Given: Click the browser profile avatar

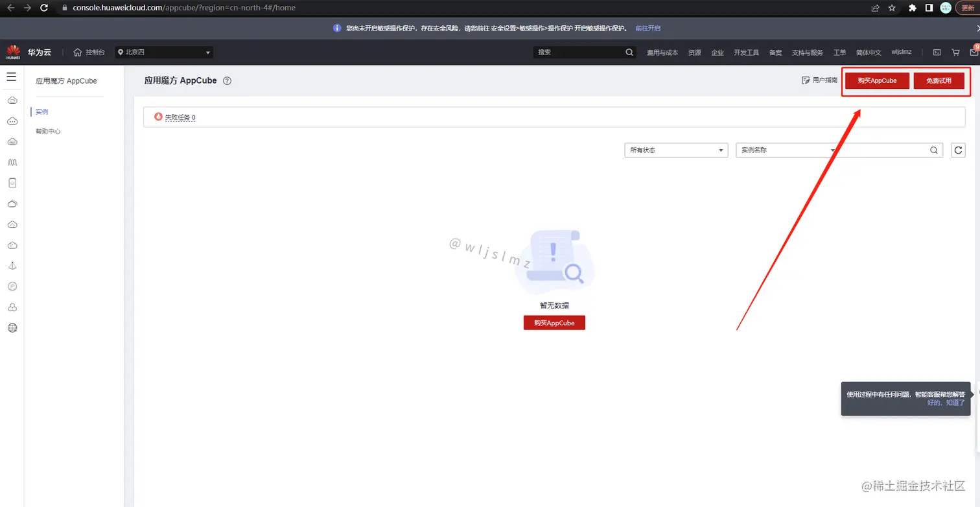Looking at the screenshot, I should (946, 8).
